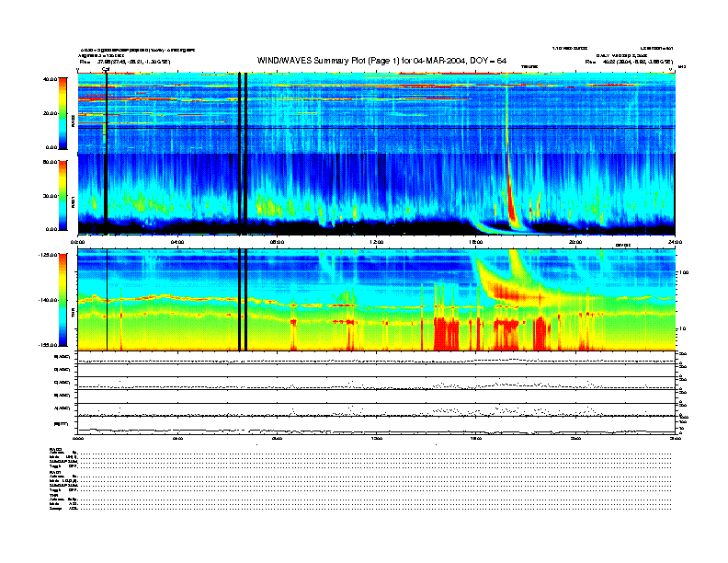Viewport: 728px width, 563px height.
Task: Click the RAD2 panel color scale bar
Action: pos(62,112)
